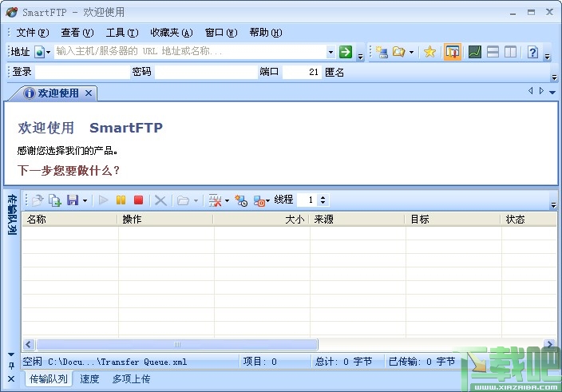Image resolution: width=562 pixels, height=392 pixels.
Task: Click the green speed graph icon
Action: pyautogui.click(x=474, y=53)
